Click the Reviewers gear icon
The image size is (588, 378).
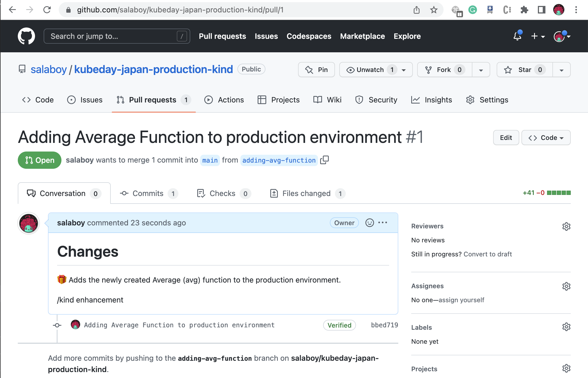[566, 226]
